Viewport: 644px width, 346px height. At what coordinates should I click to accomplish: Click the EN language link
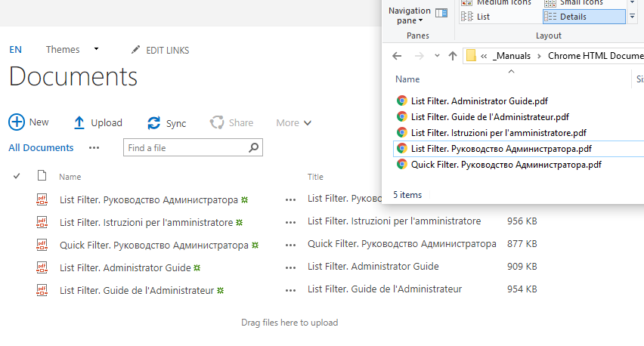pos(16,50)
